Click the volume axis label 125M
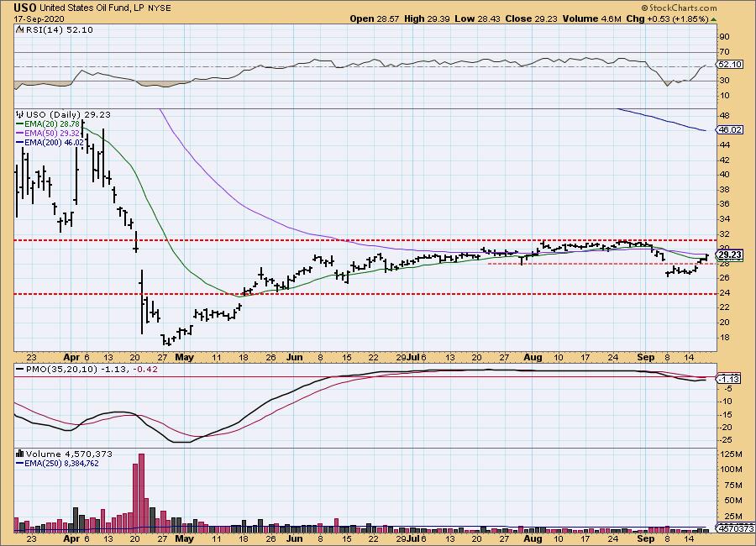The height and width of the screenshot is (546, 756). tap(731, 454)
